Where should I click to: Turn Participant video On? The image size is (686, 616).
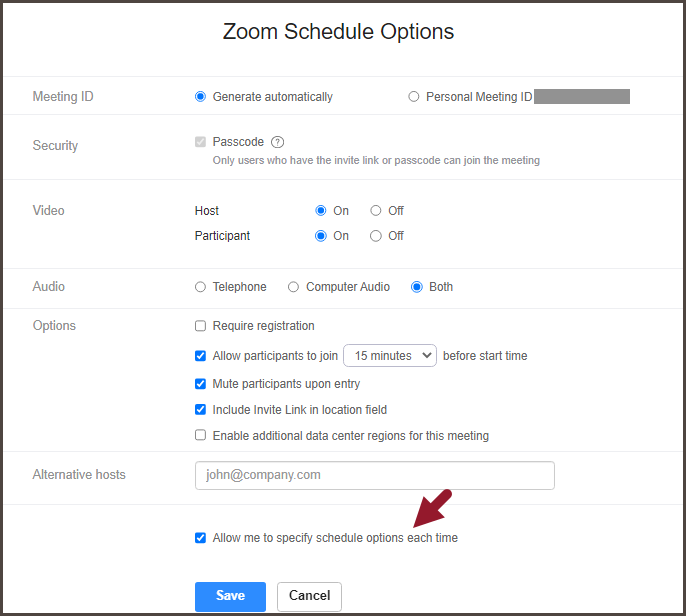321,236
